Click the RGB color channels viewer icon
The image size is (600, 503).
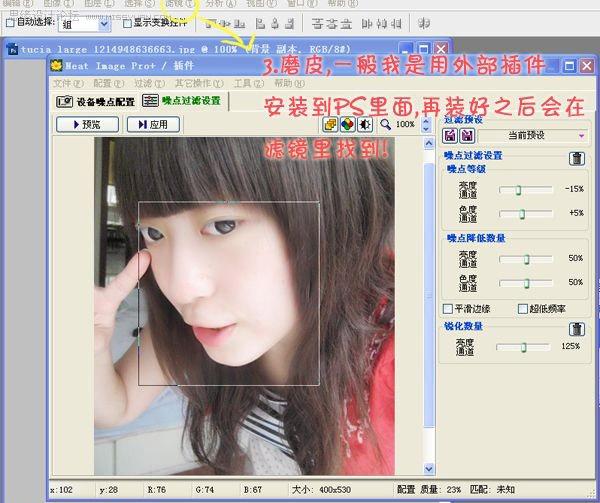[347, 125]
